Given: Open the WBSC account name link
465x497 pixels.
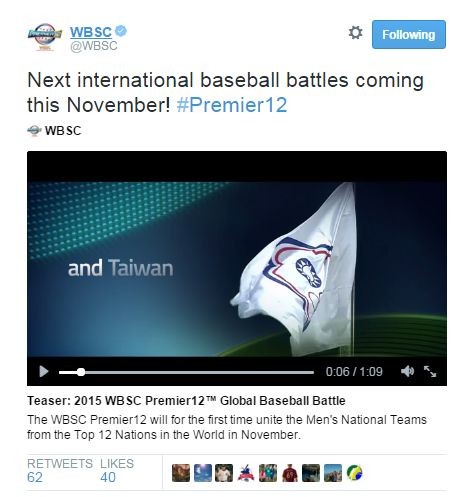Looking at the screenshot, I should pyautogui.click(x=91, y=32).
